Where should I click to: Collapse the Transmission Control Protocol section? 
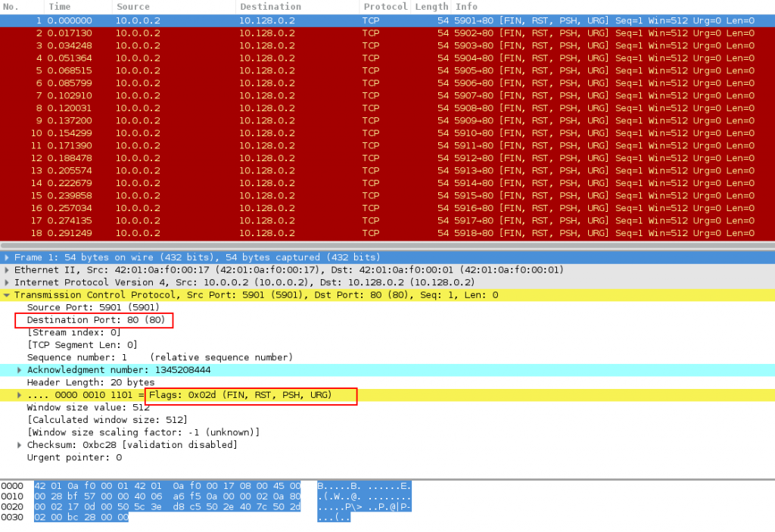(x=7, y=295)
